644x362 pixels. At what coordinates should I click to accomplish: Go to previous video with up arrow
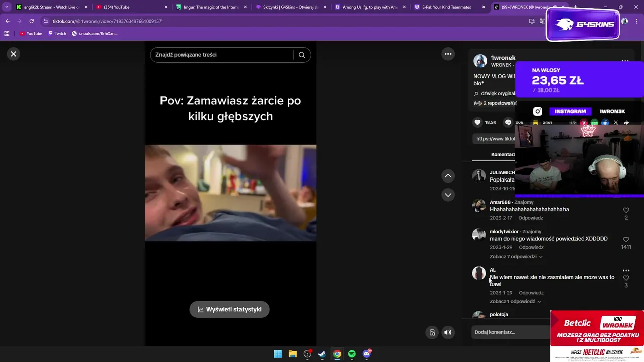click(x=448, y=175)
